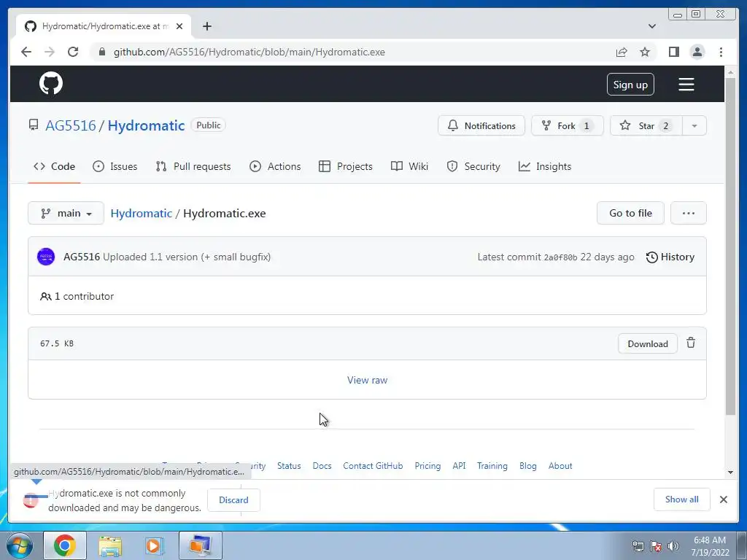Open the AG5516 owner link
The height and width of the screenshot is (560, 747).
click(x=71, y=125)
